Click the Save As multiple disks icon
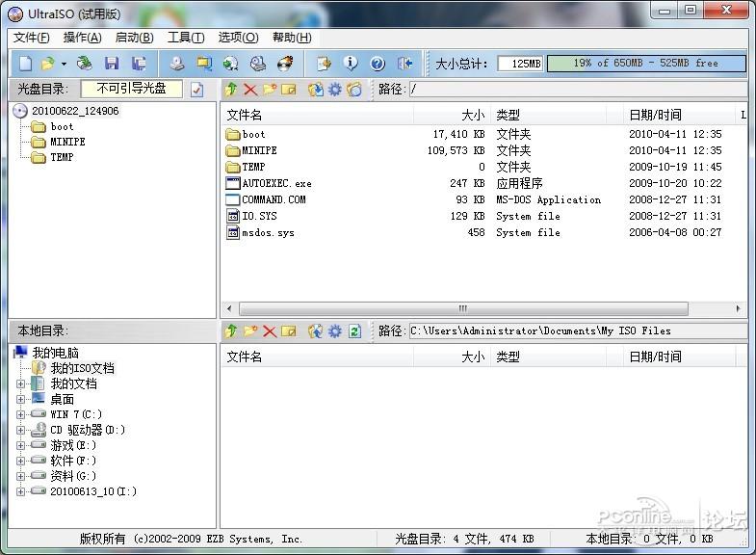This screenshot has width=756, height=555. coord(140,64)
